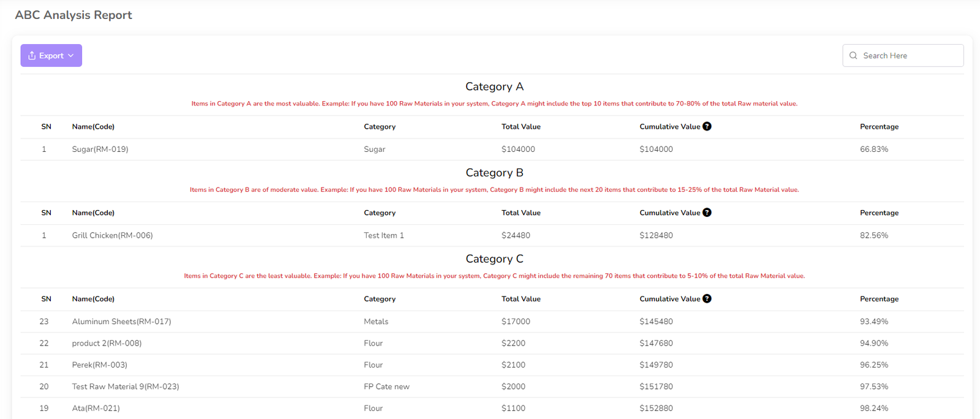Click the ABC Analysis Report page title
The height and width of the screenshot is (419, 980).
pyautogui.click(x=73, y=15)
